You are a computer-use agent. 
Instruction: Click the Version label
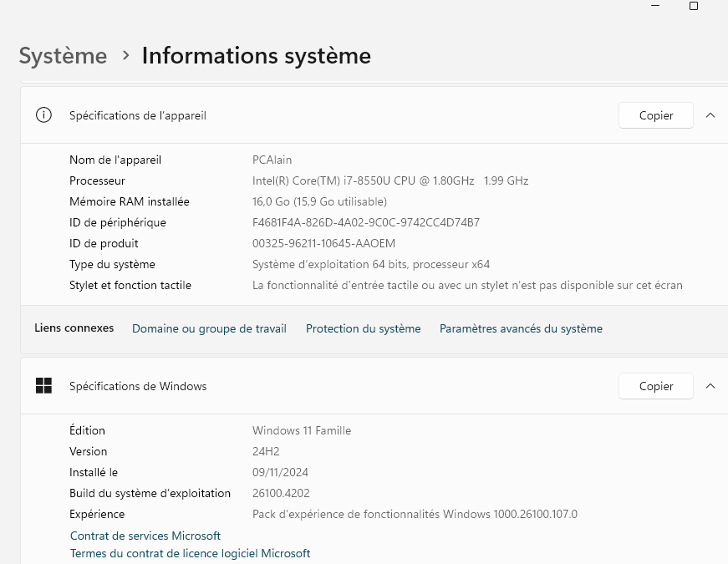coord(88,451)
